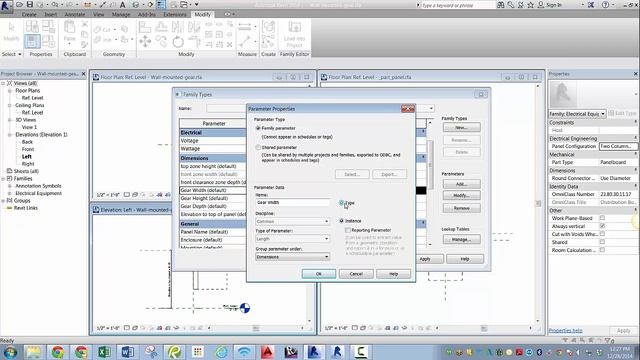Open AutoCAD from the taskbar
Screen dimensions: 640x360
tap(267, 351)
